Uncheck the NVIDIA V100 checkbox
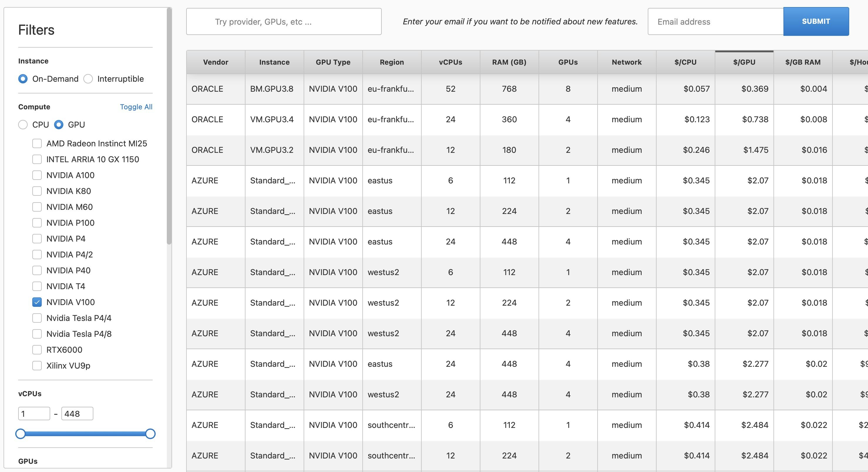This screenshot has height=472, width=868. [37, 302]
